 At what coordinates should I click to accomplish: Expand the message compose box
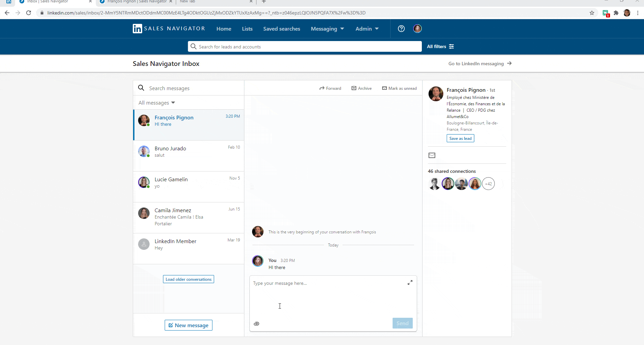click(x=410, y=282)
